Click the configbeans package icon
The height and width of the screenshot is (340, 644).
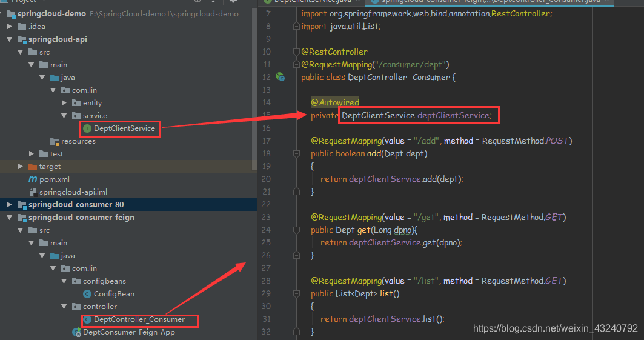76,281
